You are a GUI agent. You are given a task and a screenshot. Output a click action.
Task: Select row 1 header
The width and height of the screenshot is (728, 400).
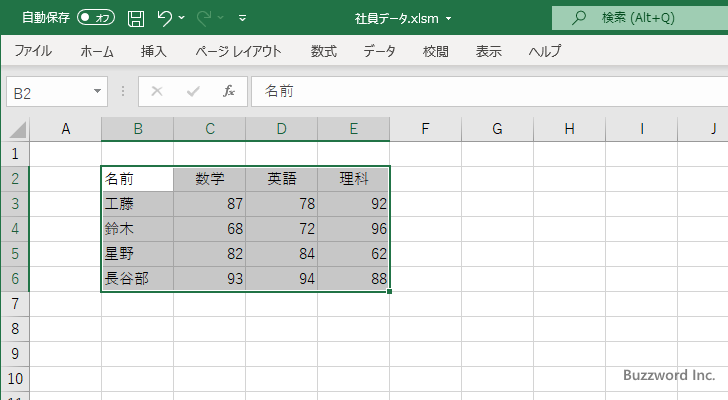[15, 154]
